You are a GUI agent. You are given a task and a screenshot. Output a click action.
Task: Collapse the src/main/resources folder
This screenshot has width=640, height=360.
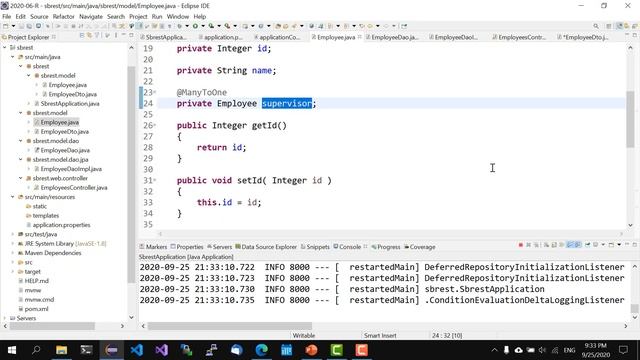[x=13, y=197]
